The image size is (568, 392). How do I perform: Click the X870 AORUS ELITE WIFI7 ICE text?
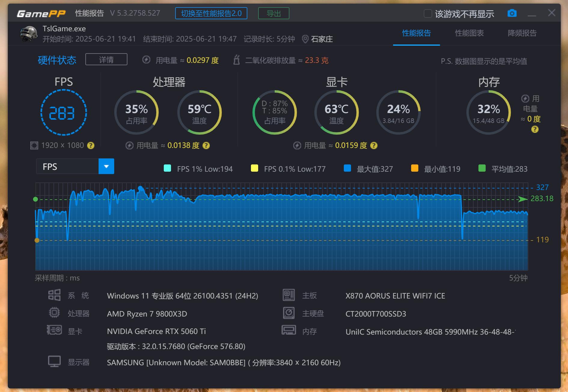pyautogui.click(x=395, y=296)
